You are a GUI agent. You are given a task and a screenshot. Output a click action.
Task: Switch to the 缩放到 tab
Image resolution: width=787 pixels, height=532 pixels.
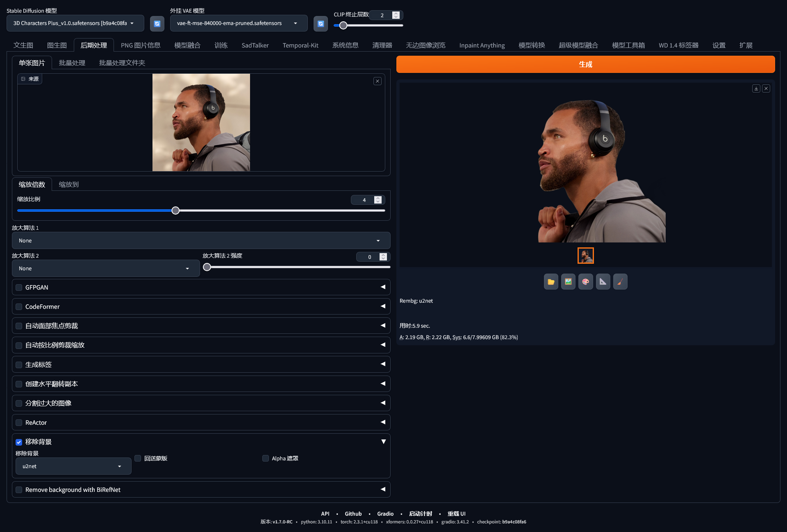click(69, 184)
